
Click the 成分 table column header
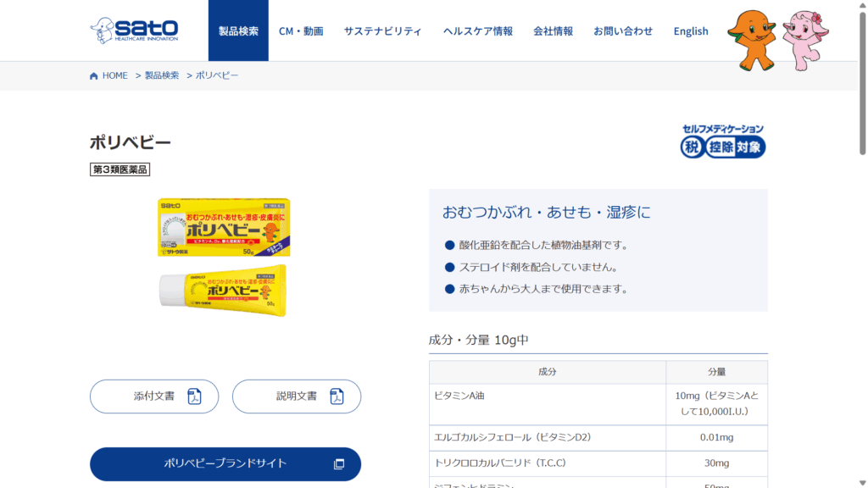[x=548, y=372]
